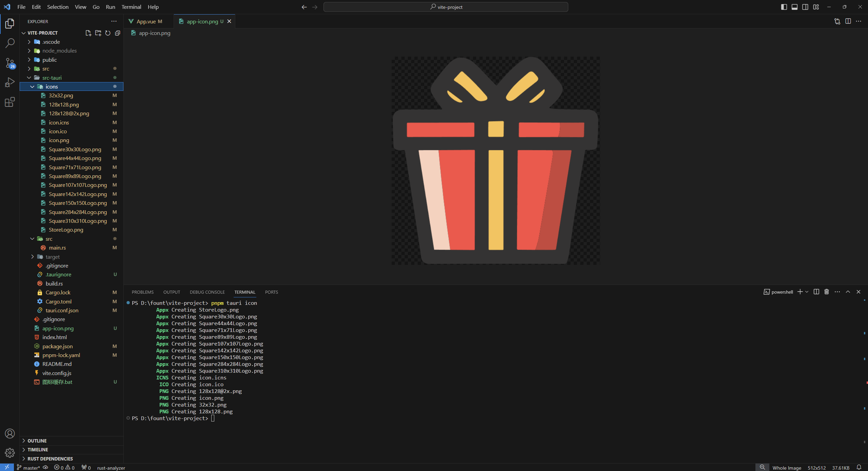Click New File icon in explorer header
Viewport: 868px width, 471px height.
coord(88,33)
